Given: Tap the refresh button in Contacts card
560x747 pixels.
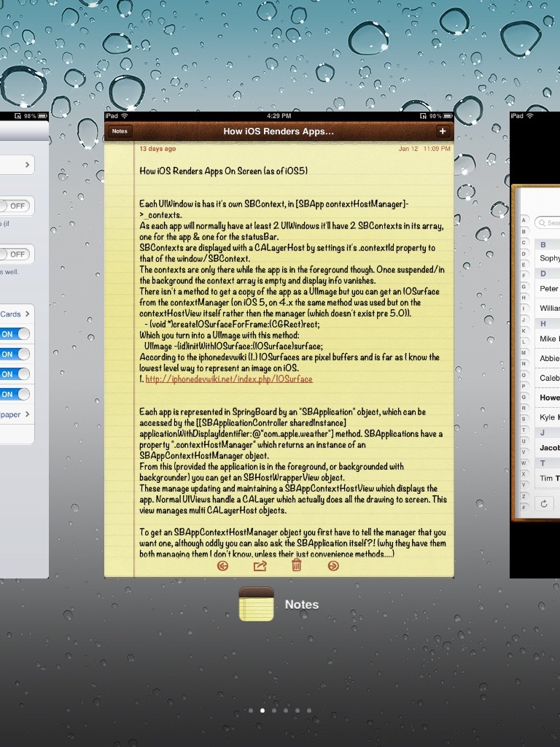Looking at the screenshot, I should (544, 503).
